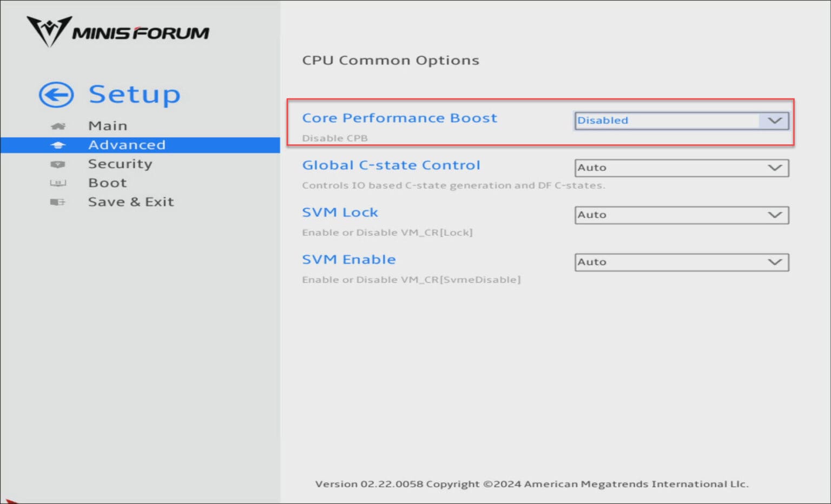The image size is (831, 504).
Task: Select the Boot menu entry
Action: point(107,183)
